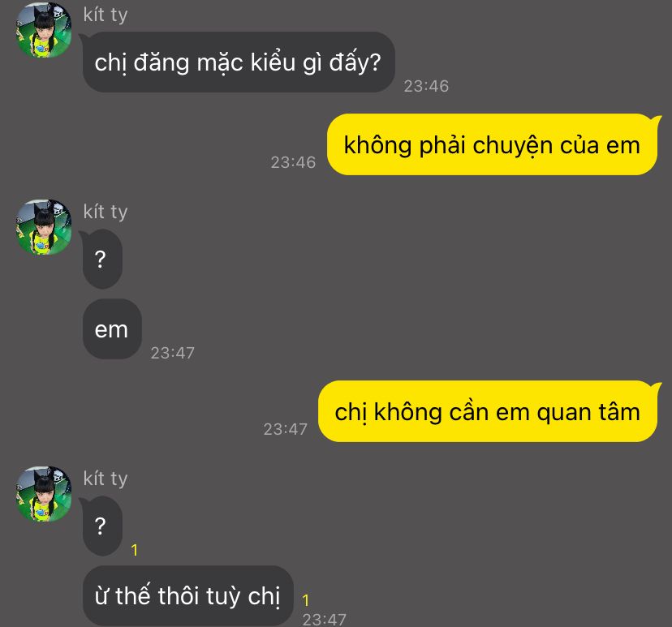The height and width of the screenshot is (627, 672).
Task: Tap the sender name "kít ty" above the first message
Action: point(106,15)
